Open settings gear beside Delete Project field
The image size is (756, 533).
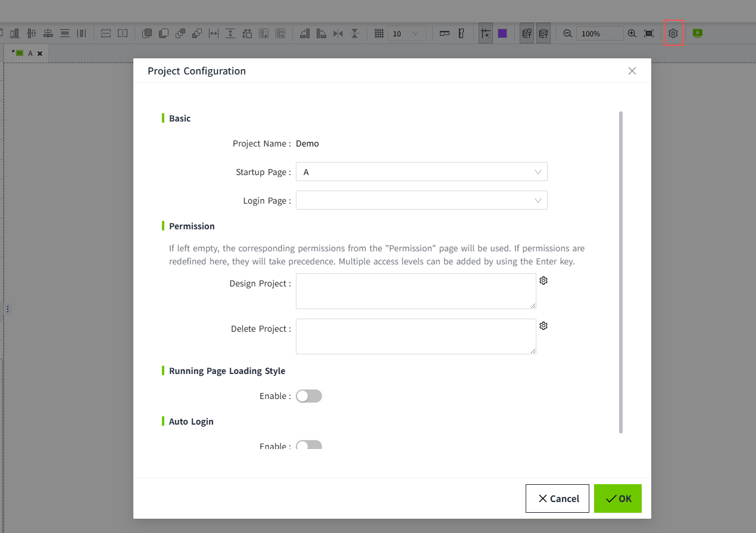pyautogui.click(x=543, y=326)
